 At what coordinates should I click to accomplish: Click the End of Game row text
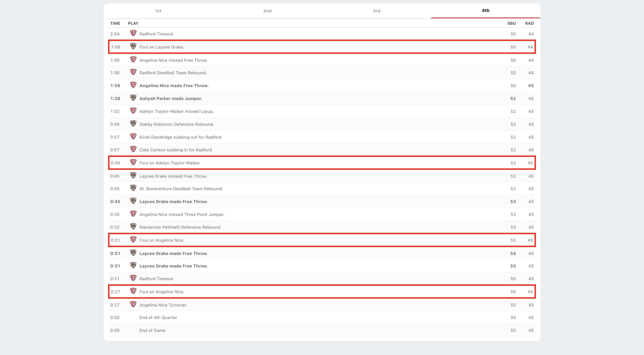(152, 330)
